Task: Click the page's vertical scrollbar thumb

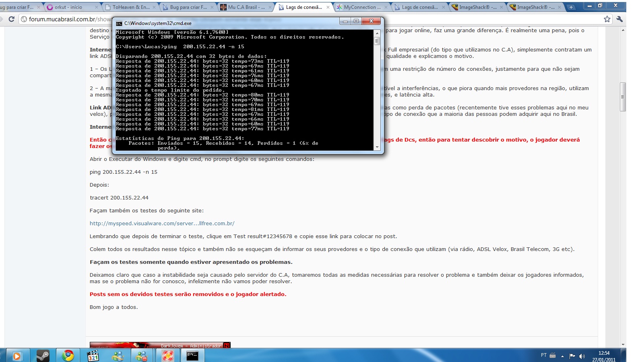Action: pyautogui.click(x=623, y=97)
